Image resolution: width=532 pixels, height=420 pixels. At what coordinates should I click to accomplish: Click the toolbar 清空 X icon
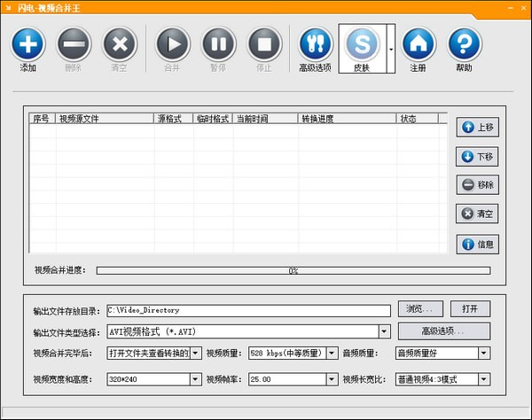point(120,43)
